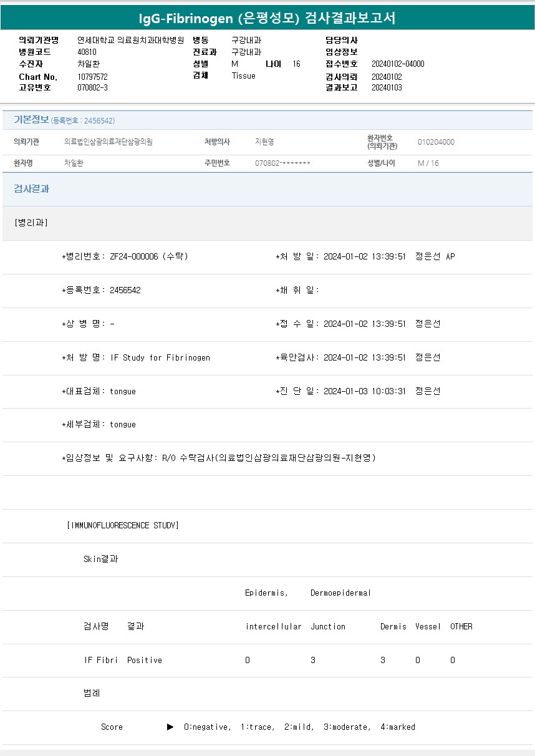Screen dimensions: 535x756
Task: Click the 기본정보 section header
Action: pyautogui.click(x=31, y=120)
